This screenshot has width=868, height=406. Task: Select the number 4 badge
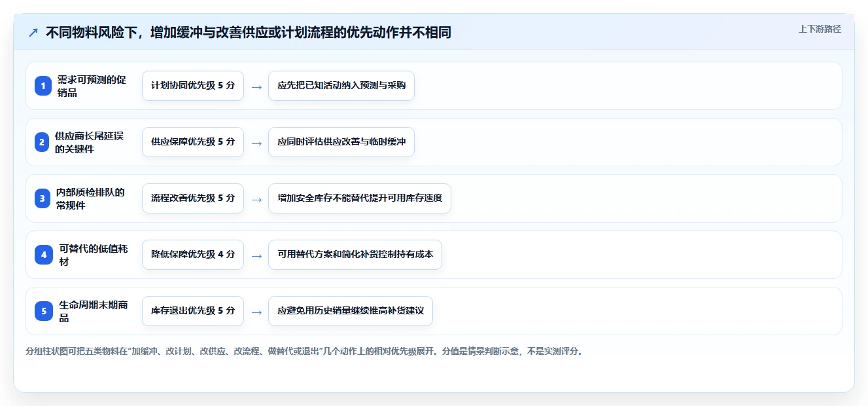[x=43, y=255]
